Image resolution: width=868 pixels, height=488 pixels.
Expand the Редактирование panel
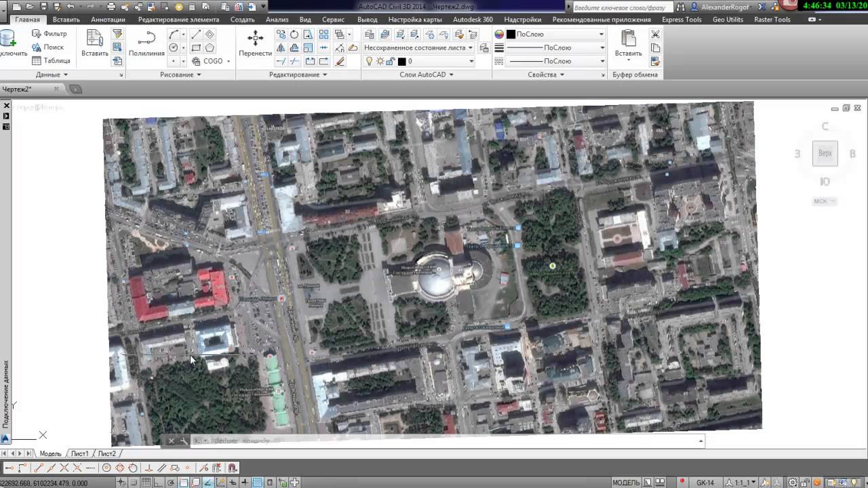point(298,75)
